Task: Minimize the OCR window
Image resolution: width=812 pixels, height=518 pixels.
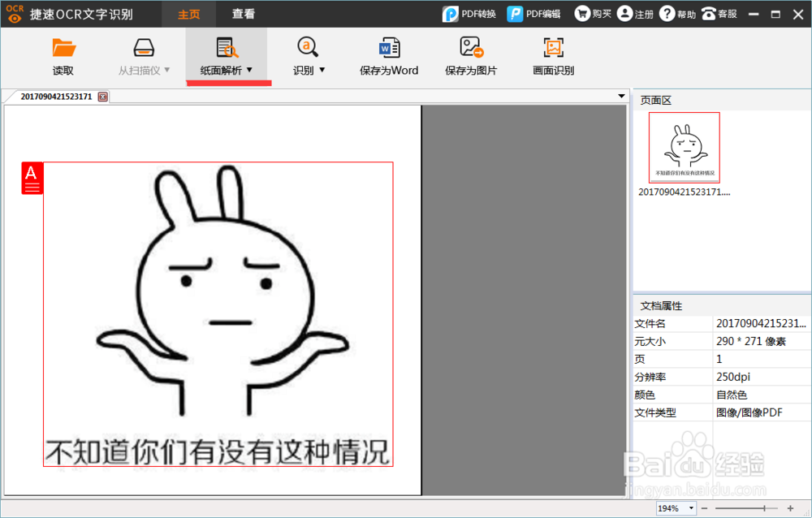Action: click(x=754, y=14)
